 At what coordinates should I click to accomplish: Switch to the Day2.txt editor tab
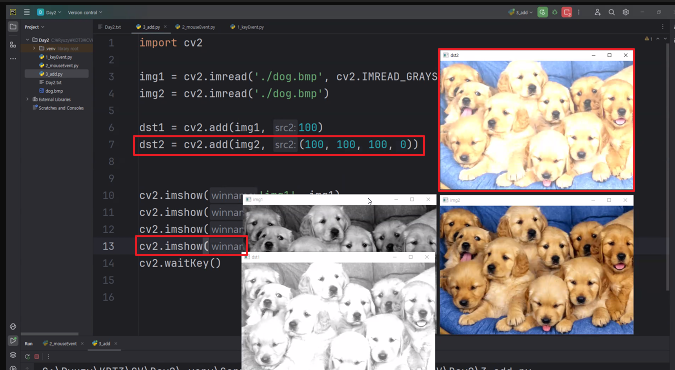[110, 27]
